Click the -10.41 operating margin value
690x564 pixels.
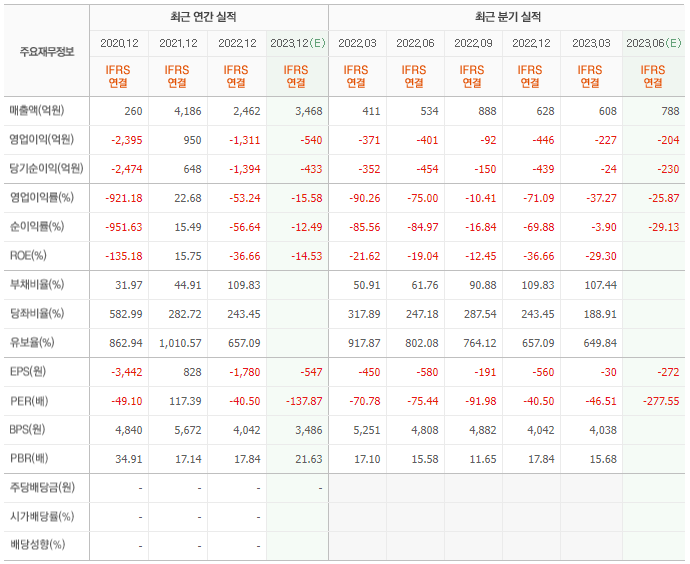(481, 198)
